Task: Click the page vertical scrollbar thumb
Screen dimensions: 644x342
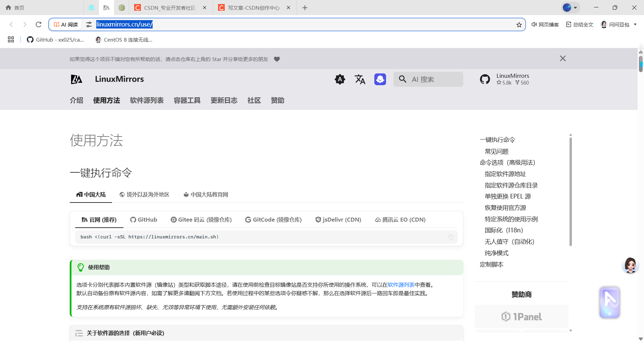Action: coord(641,64)
